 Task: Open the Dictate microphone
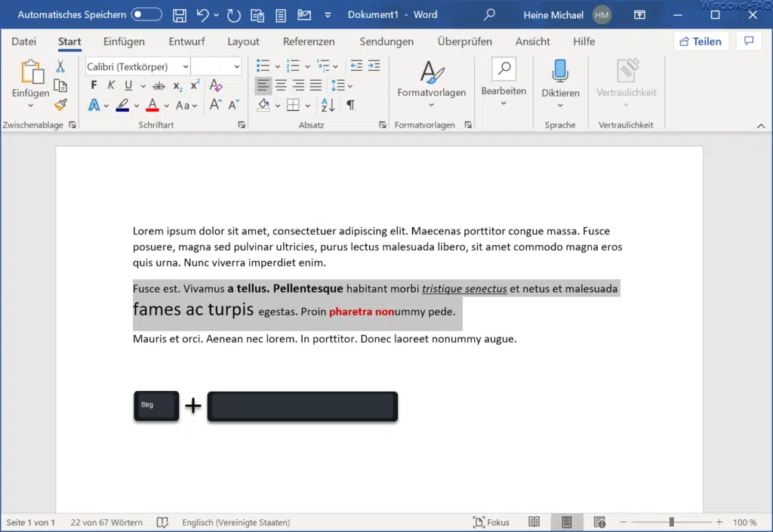pos(560,70)
